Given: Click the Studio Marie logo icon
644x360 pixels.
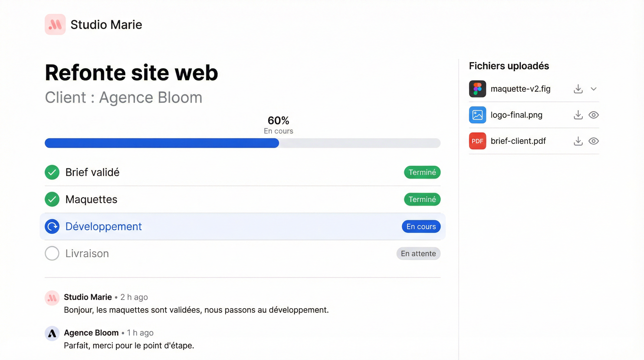Looking at the screenshot, I should 55,24.
